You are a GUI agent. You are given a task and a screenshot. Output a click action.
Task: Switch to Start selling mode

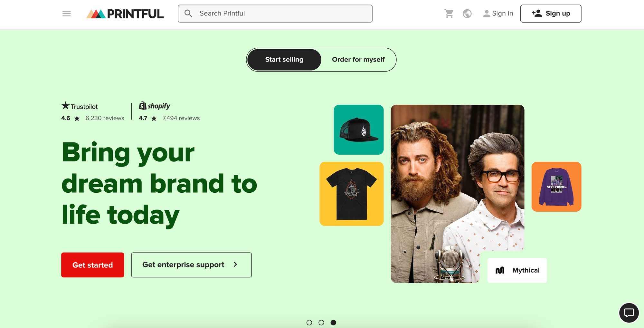click(x=284, y=60)
